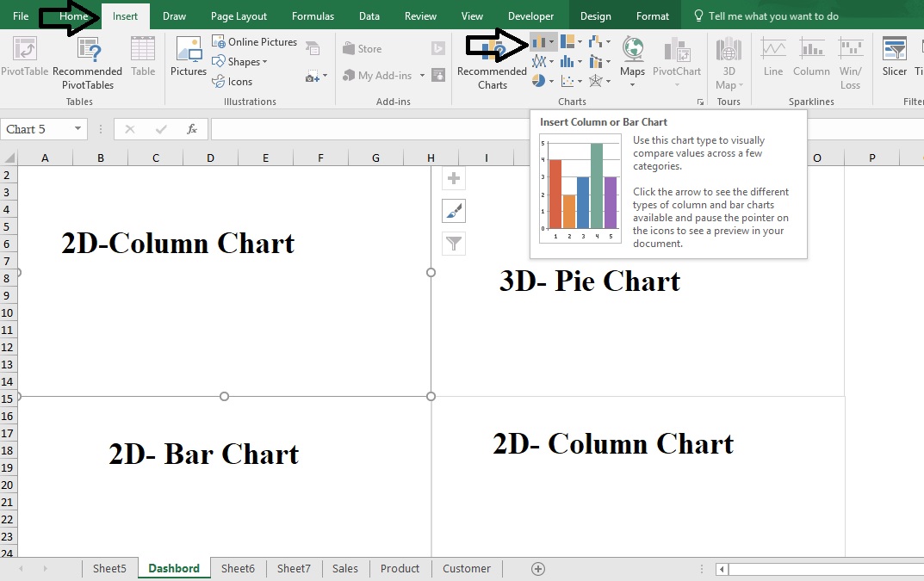924x581 pixels.
Task: Click the previous sheet navigation arrow
Action: [22, 569]
